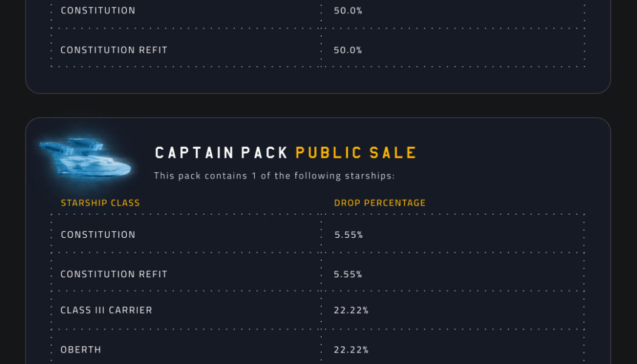Click the 22.22% Oberth drop percentage
This screenshot has width=637, height=364.
pos(351,349)
